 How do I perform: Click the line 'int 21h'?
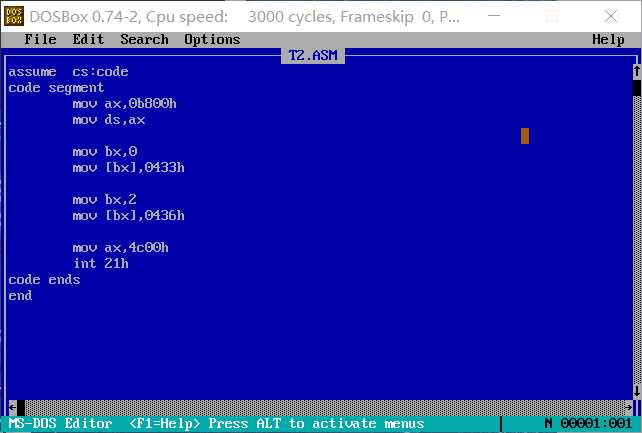(100, 263)
